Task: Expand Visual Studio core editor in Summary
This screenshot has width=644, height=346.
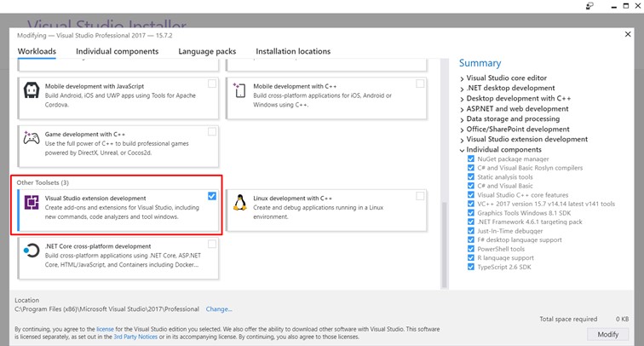Action: (x=462, y=78)
